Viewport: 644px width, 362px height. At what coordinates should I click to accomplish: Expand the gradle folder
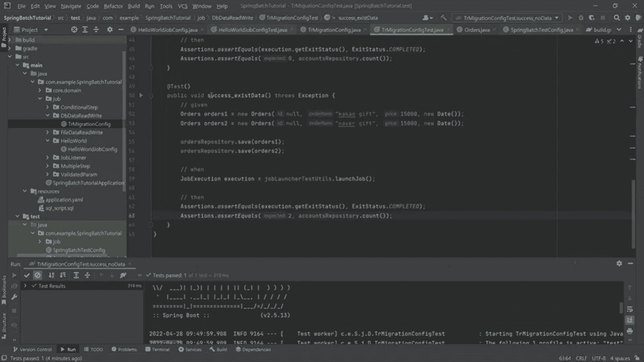point(10,48)
